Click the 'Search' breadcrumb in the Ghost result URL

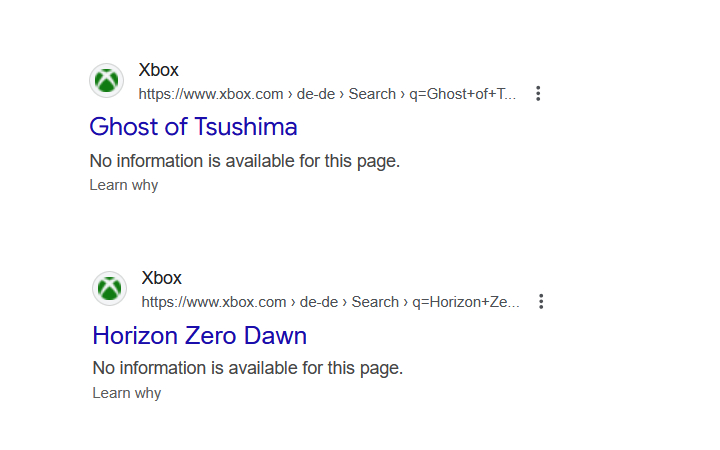tap(372, 94)
